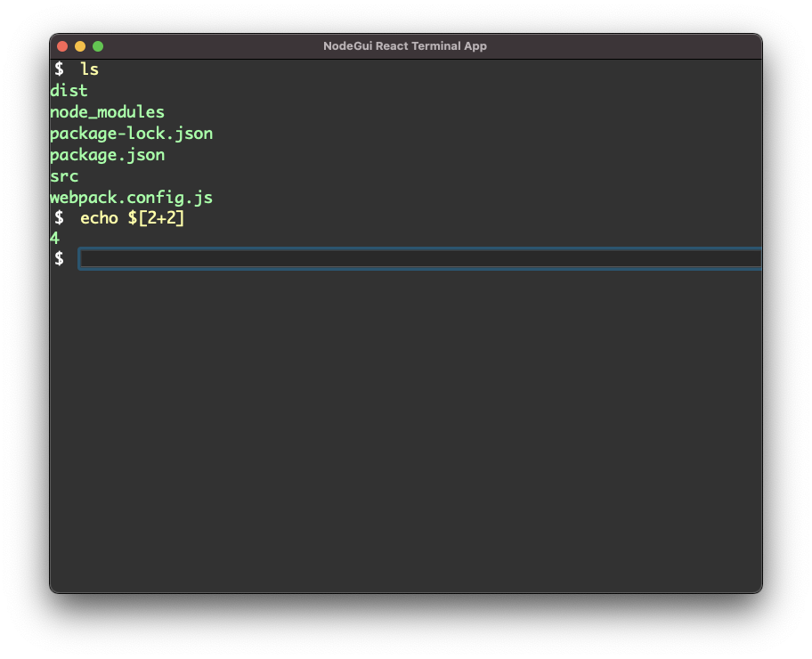Click the dist output line

tap(69, 90)
